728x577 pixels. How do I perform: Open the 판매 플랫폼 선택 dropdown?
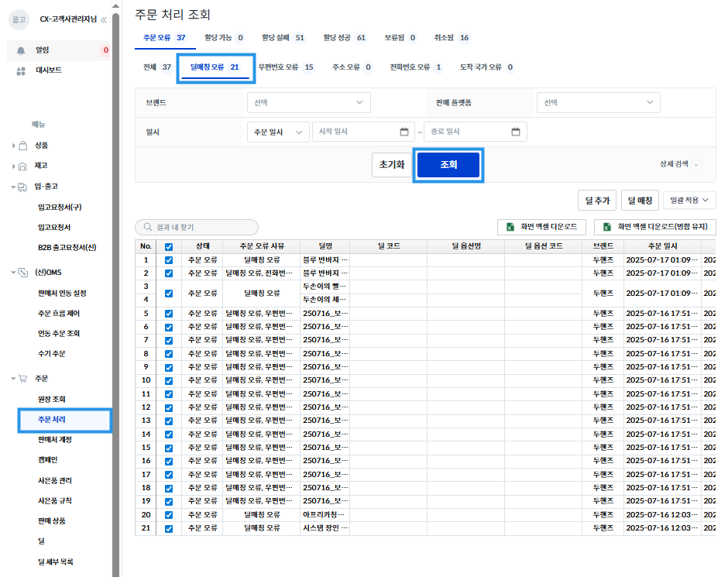598,102
